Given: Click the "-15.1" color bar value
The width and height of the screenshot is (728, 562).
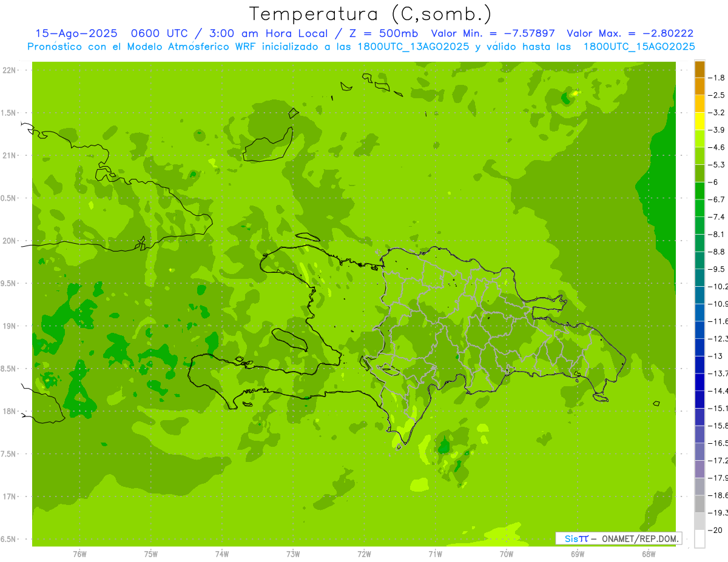Looking at the screenshot, I should coord(718,408).
